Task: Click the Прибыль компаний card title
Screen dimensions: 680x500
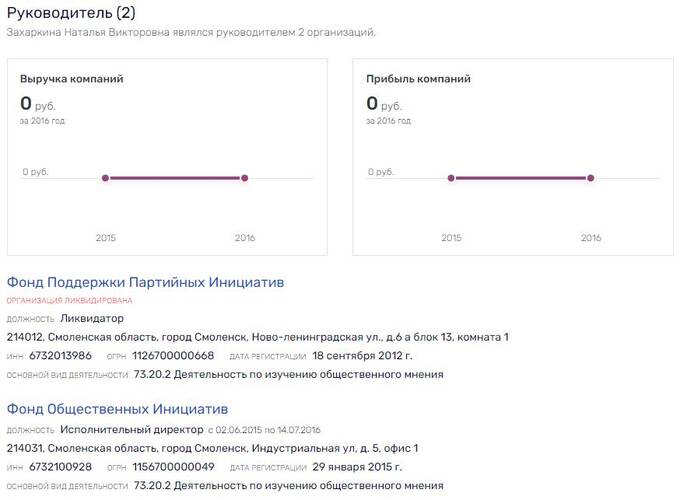Action: click(418, 79)
